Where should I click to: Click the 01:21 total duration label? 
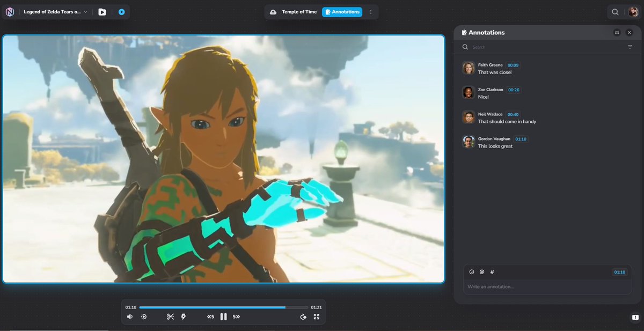click(316, 307)
